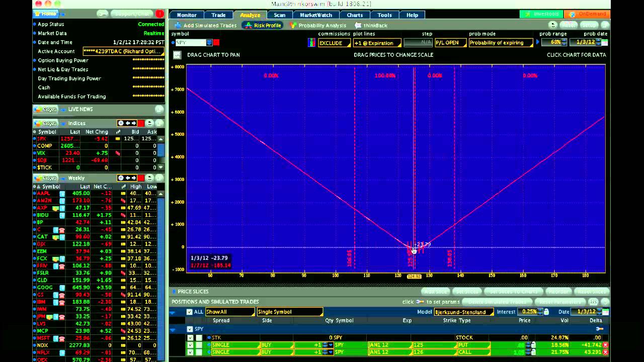The height and width of the screenshot is (362, 644).
Task: Switch to the Trade tab
Action: click(218, 15)
